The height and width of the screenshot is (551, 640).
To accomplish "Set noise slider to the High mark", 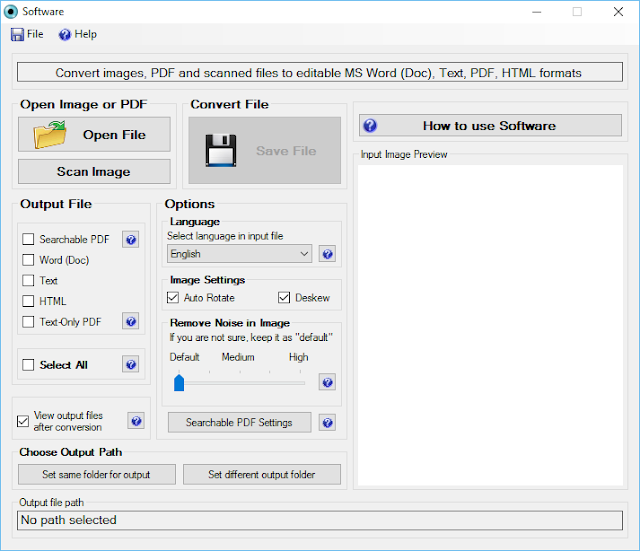I will 300,383.
